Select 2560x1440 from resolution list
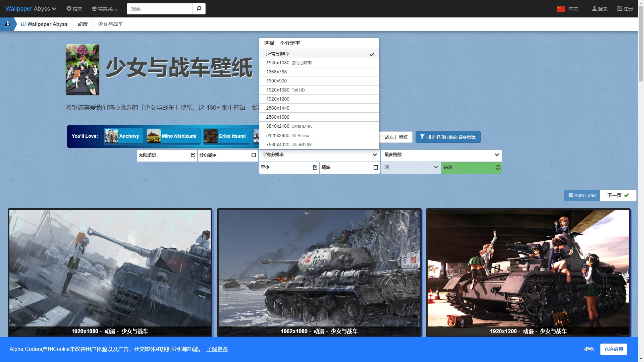Image resolution: width=644 pixels, height=362 pixels. 277,108
